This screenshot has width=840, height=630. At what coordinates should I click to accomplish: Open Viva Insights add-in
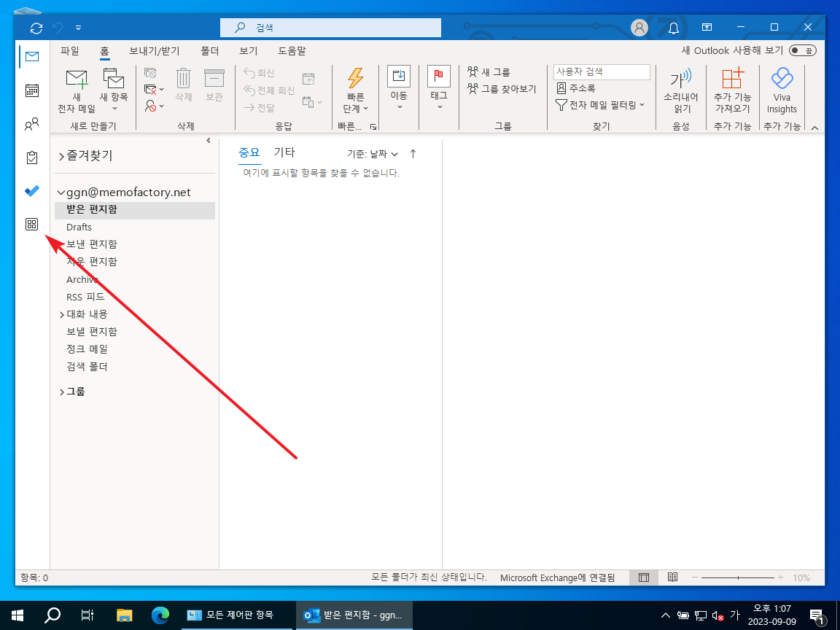(x=782, y=91)
